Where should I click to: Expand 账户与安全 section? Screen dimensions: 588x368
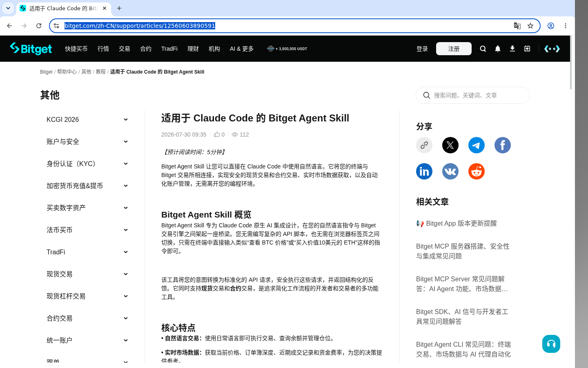pos(87,141)
